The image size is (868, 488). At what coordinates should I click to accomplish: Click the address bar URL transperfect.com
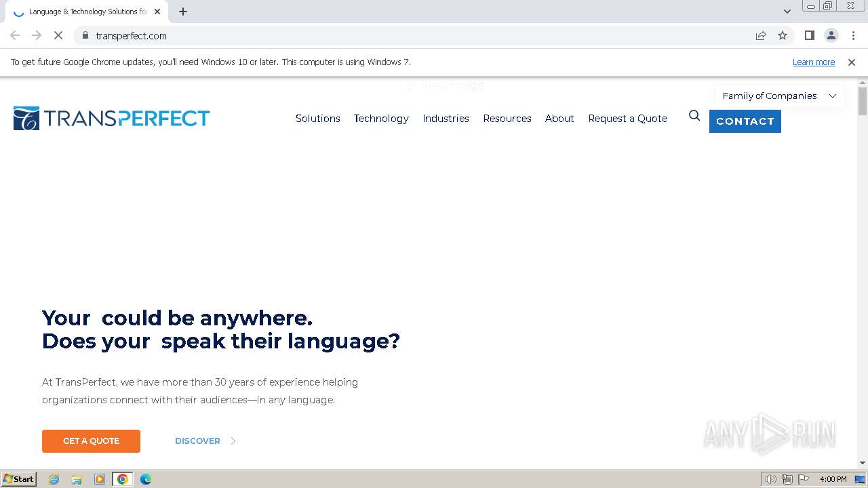pos(131,36)
